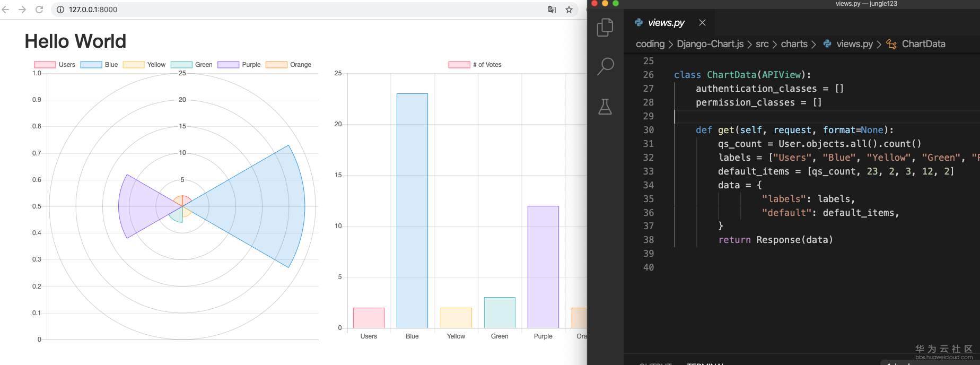This screenshot has width=980, height=365.
Task: Toggle the Blue legend in polar chart
Action: coord(99,65)
